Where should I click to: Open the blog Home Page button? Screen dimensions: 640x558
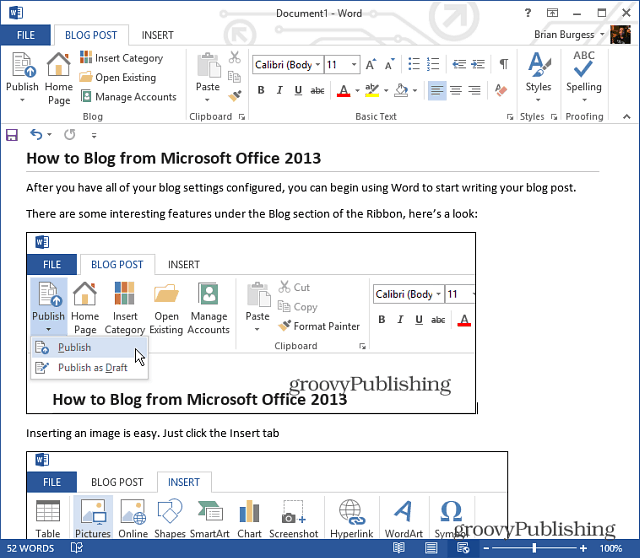59,78
